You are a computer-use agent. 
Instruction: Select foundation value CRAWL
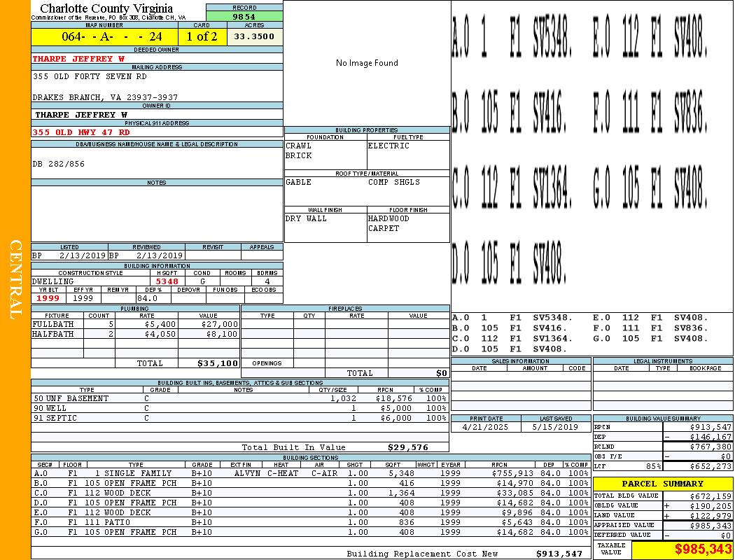[299, 146]
